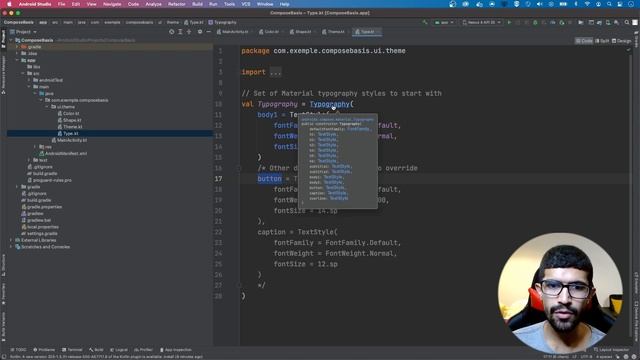Expand the .idea folder
Screen dimensions: 640x360
17,53
